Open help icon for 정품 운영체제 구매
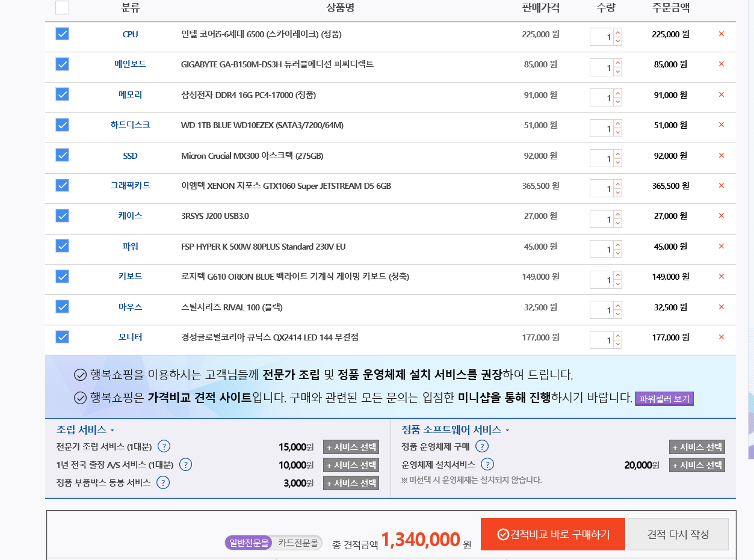 click(481, 446)
